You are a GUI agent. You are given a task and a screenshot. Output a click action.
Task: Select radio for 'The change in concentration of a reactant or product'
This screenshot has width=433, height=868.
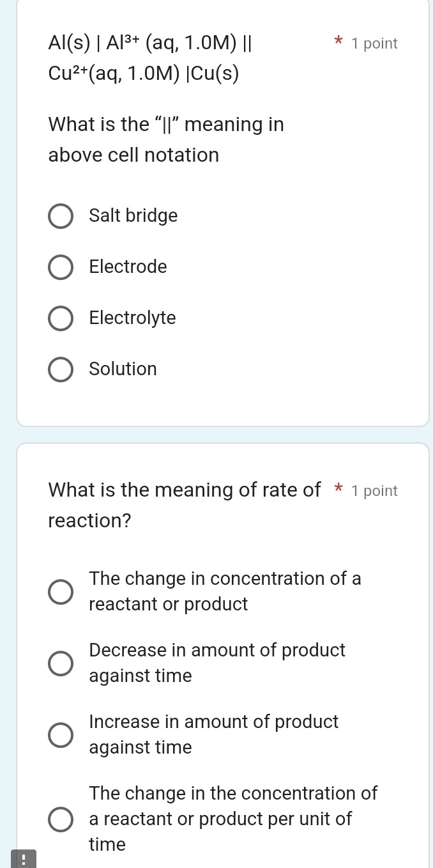pos(61,592)
